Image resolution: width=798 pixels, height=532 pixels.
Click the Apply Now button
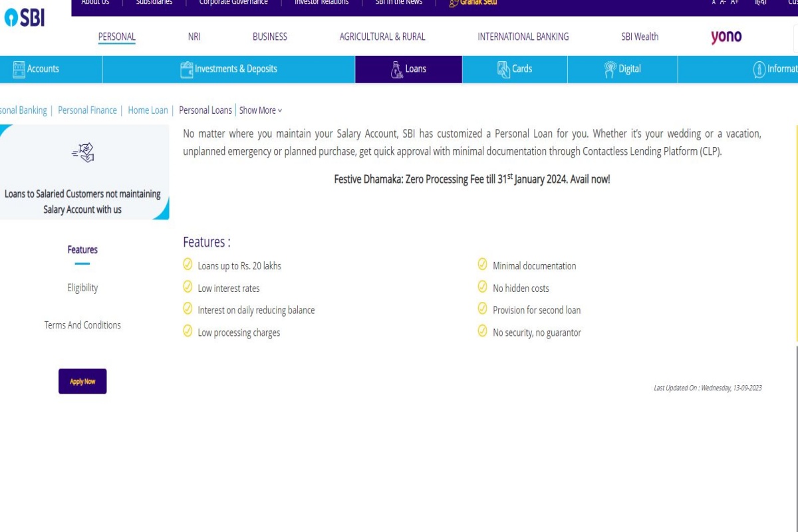(x=82, y=381)
